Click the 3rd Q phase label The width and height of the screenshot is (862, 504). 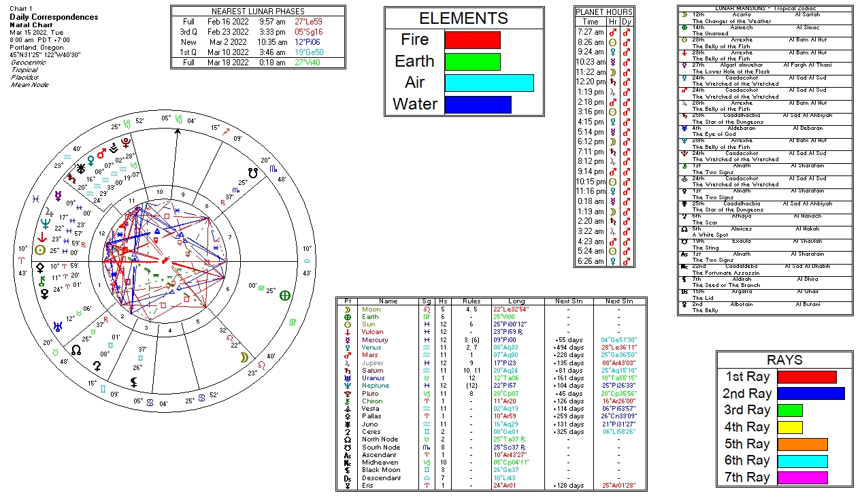pyautogui.click(x=188, y=31)
